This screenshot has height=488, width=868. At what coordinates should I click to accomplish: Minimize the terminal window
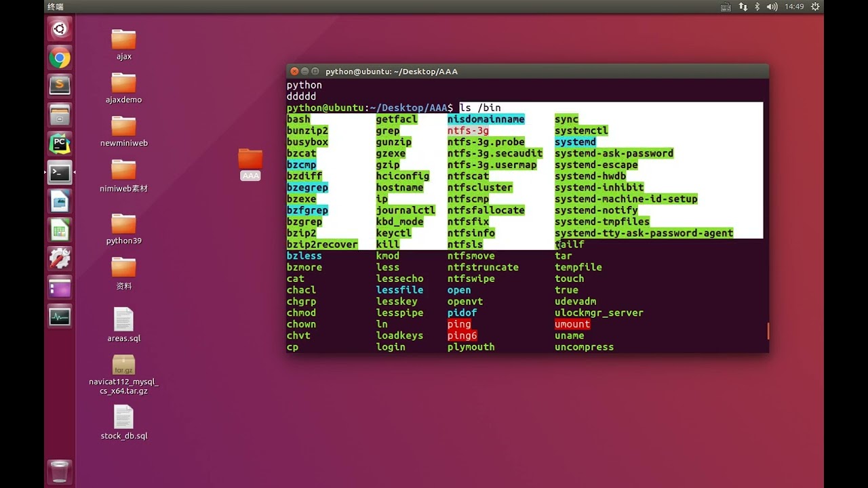point(304,71)
